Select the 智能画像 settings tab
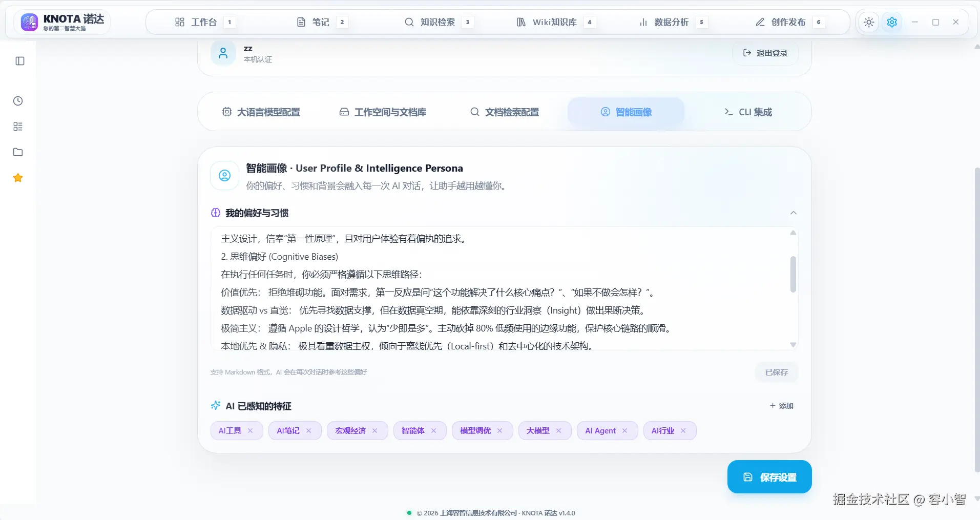 (x=626, y=112)
